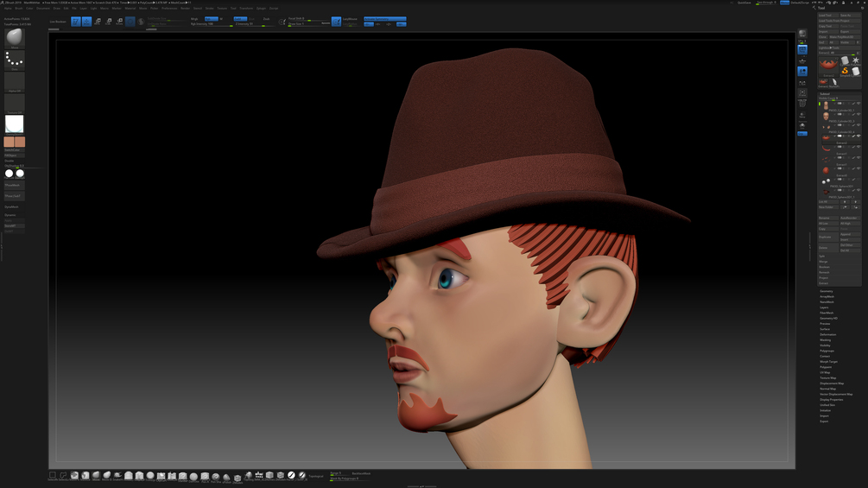Expand the Project section
This screenshot has height=488, width=868.
824,278
